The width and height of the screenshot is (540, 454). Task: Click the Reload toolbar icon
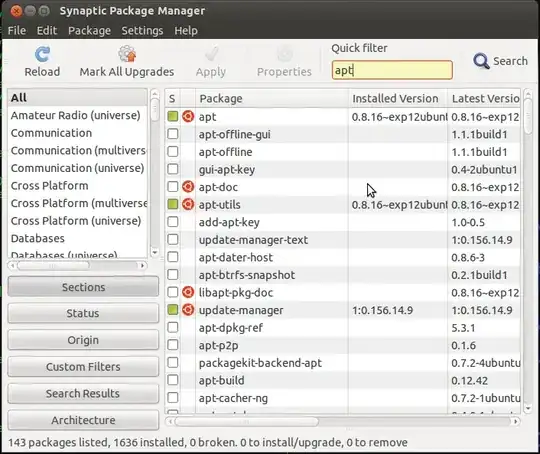coord(42,54)
